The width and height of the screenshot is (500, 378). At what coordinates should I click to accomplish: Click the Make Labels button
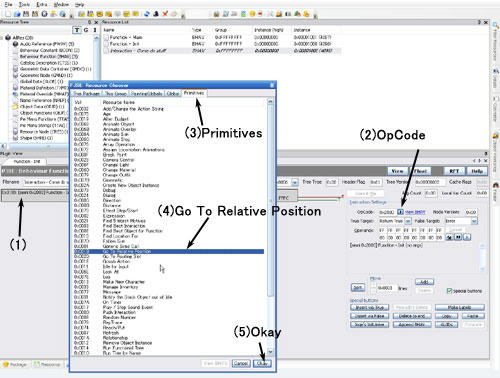(x=460, y=307)
